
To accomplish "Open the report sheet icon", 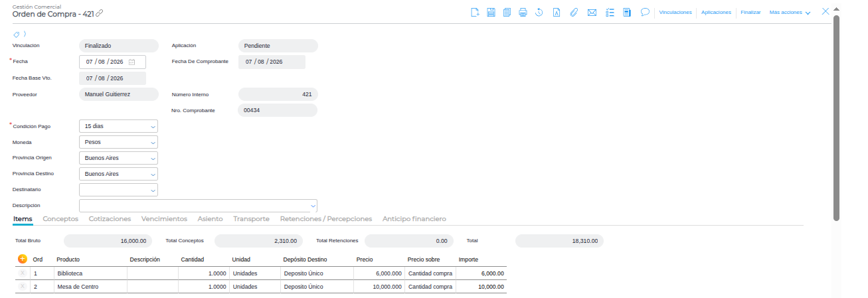I will click(x=627, y=12).
